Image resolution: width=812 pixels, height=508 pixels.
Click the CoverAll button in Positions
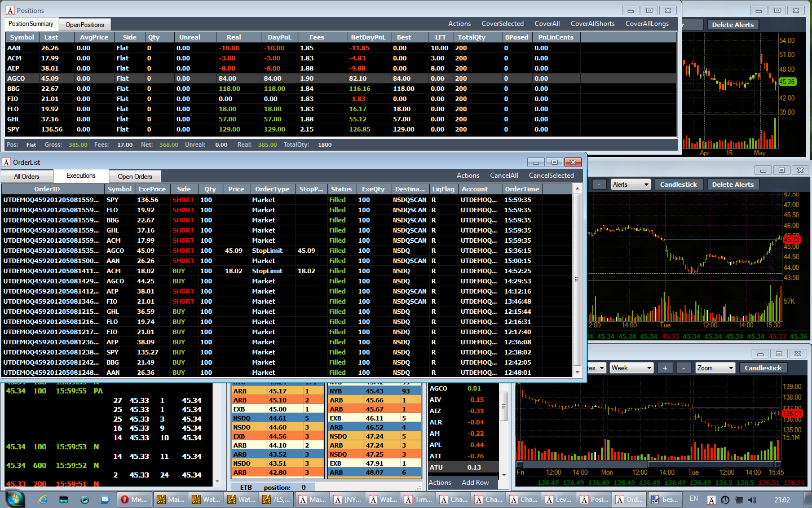click(547, 24)
